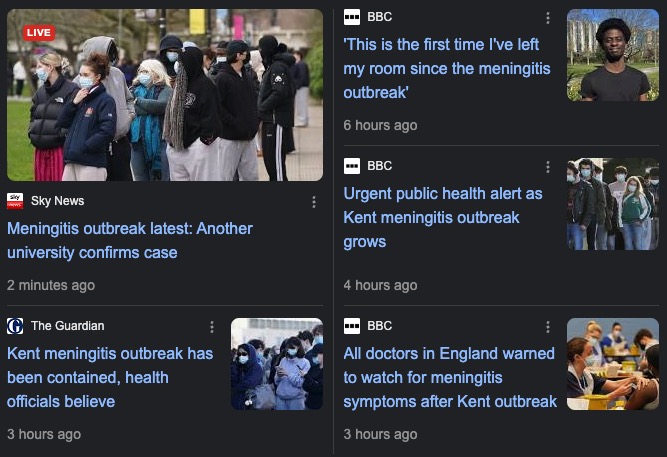Click BBC logo beside 'first time I've left' story

[x=352, y=17]
